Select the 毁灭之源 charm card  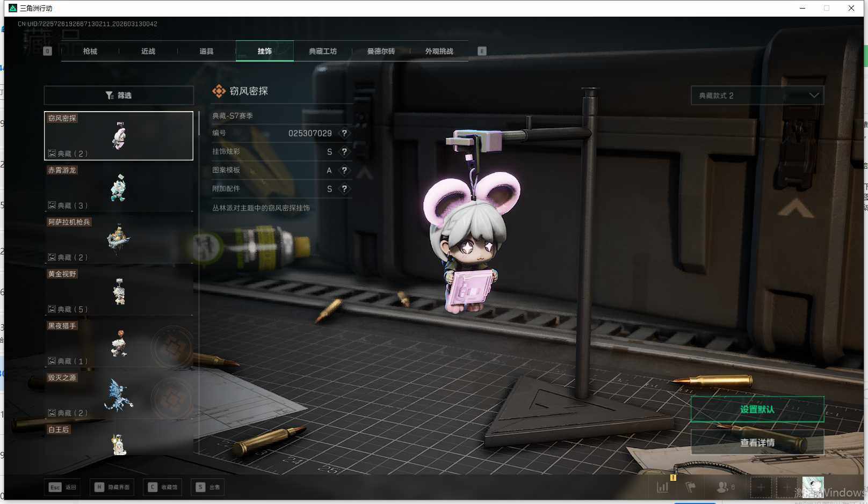(x=119, y=396)
